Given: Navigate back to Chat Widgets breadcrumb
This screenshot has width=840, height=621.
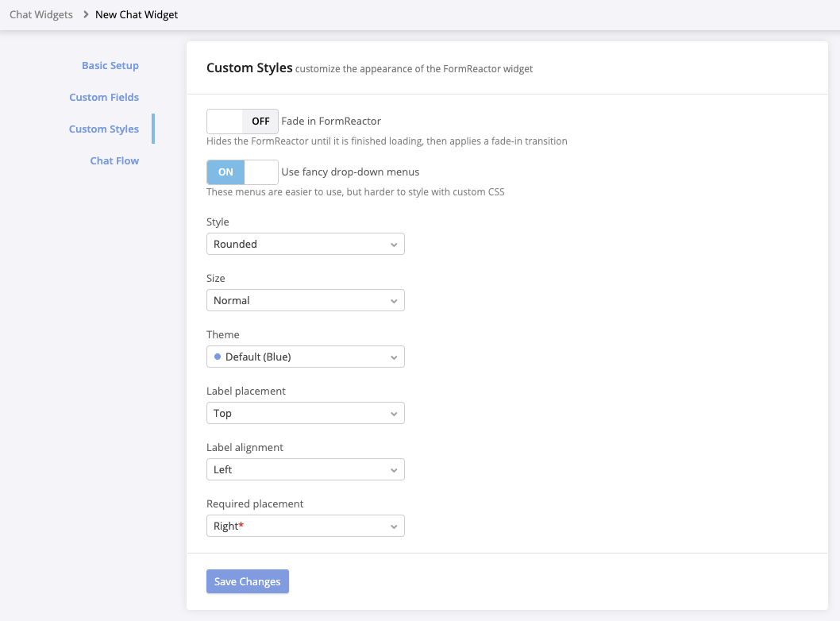Looking at the screenshot, I should 41,15.
